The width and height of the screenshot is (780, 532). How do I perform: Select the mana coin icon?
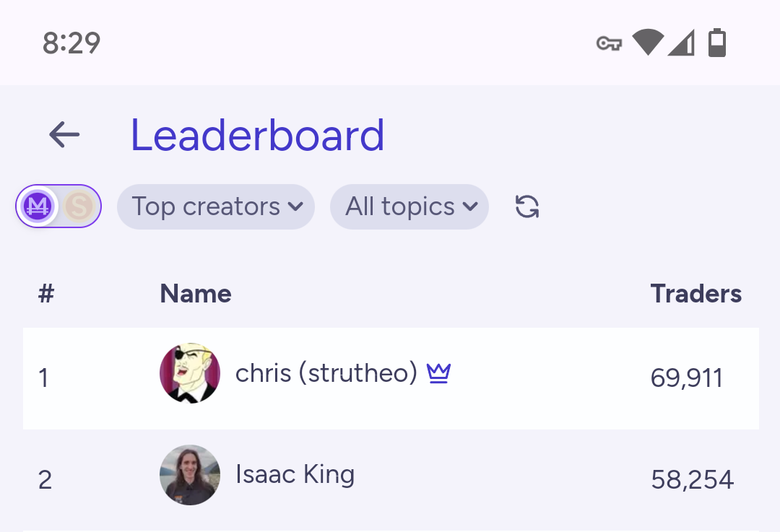(38, 207)
